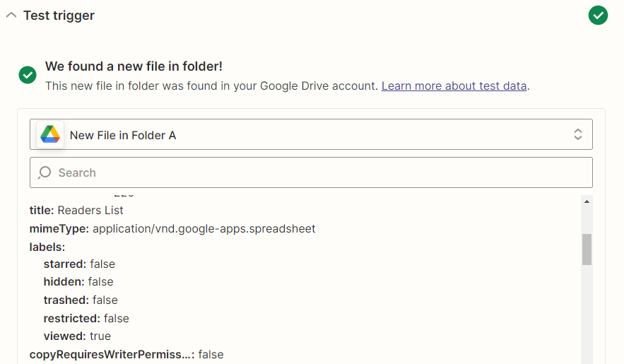Select the mimeType spreadsheet field
Viewport: 624px width, 364px height.
pyautogui.click(x=172, y=229)
